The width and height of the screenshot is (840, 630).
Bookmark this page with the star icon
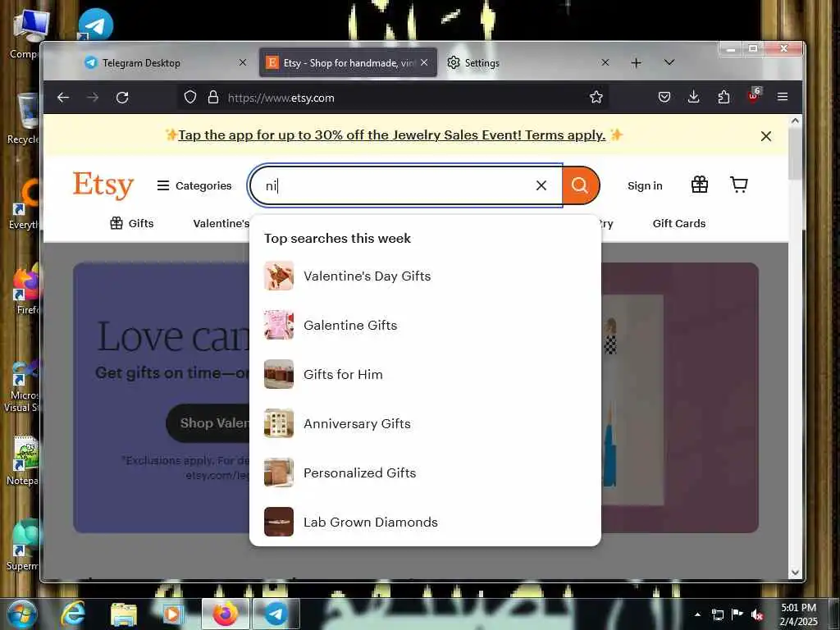596,98
